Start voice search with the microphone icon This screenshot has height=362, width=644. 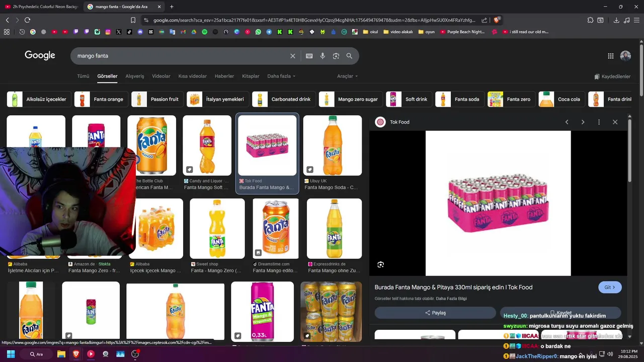[323, 56]
